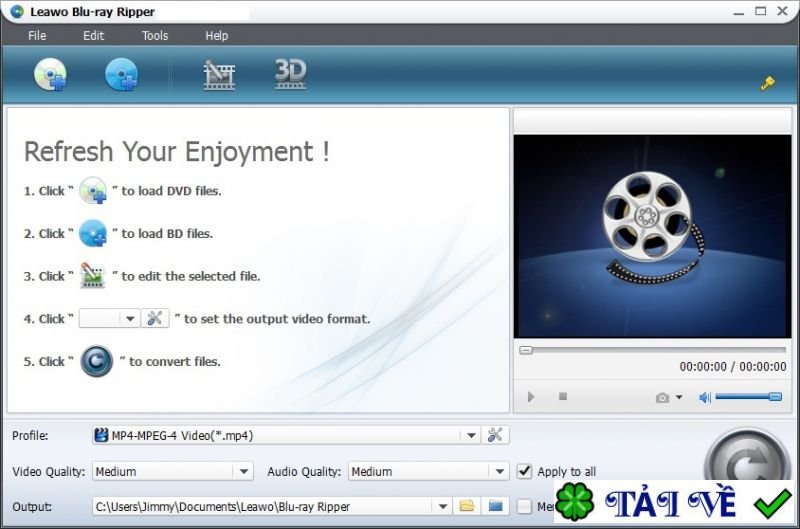800x529 pixels.
Task: Toggle the Merge checkbox next to output
Action: (524, 506)
